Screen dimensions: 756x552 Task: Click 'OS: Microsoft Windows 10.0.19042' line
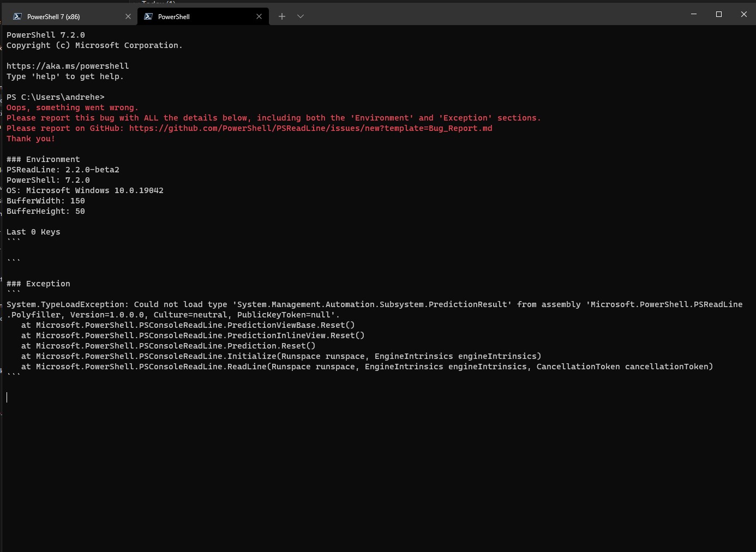(x=85, y=190)
